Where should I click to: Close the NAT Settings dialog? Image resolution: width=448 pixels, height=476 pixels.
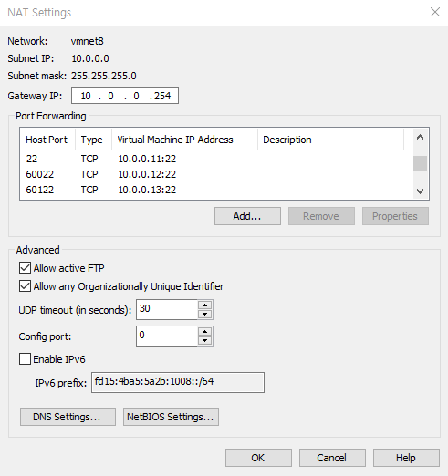pyautogui.click(x=435, y=12)
